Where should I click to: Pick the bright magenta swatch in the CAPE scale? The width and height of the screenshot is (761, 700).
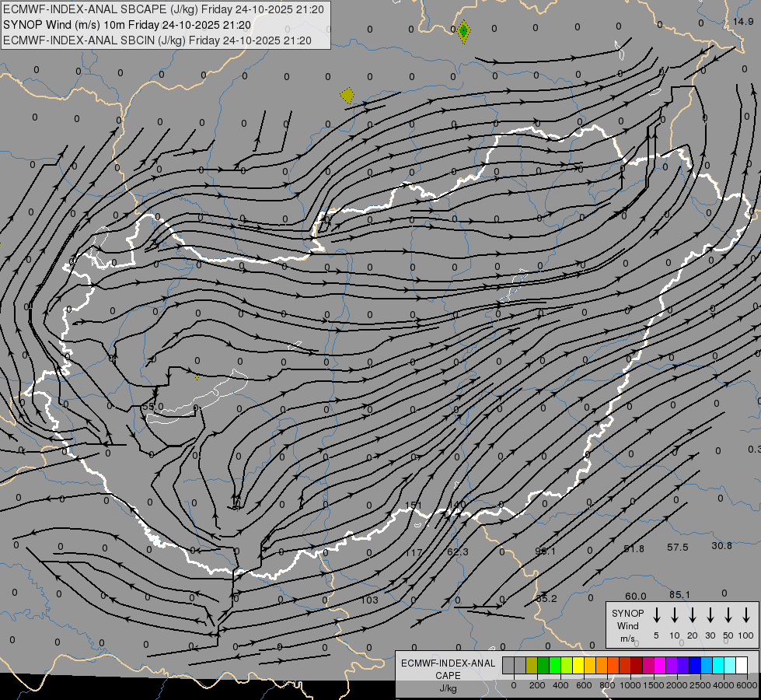tap(660, 665)
